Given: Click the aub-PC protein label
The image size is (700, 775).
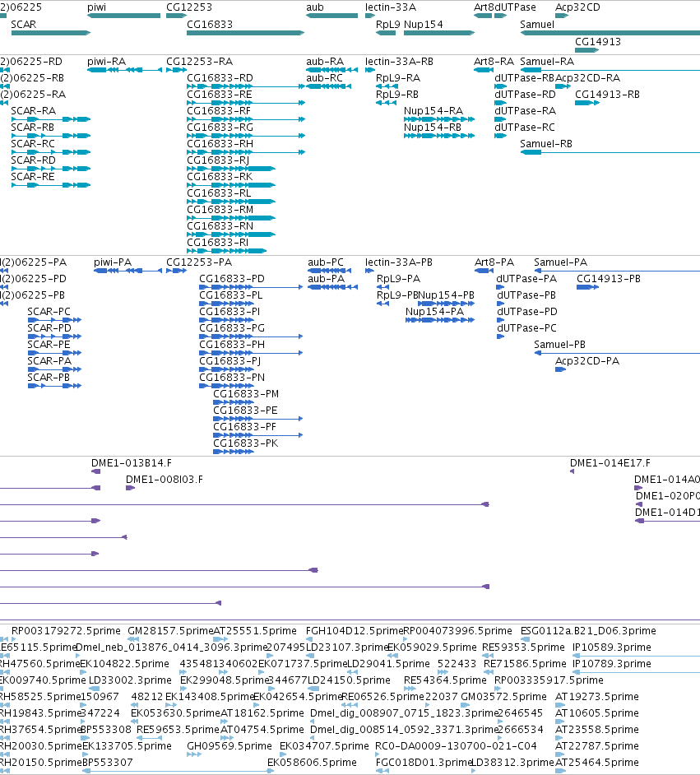Looking at the screenshot, I should [326, 262].
